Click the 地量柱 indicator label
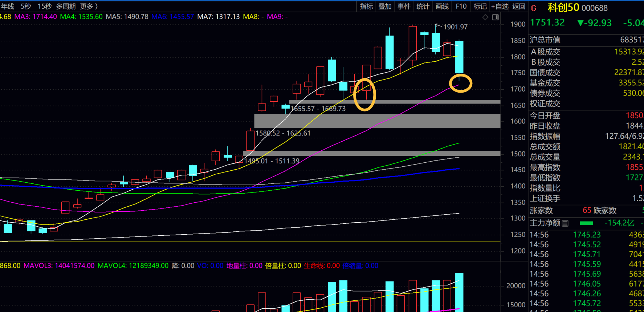 pos(245,266)
